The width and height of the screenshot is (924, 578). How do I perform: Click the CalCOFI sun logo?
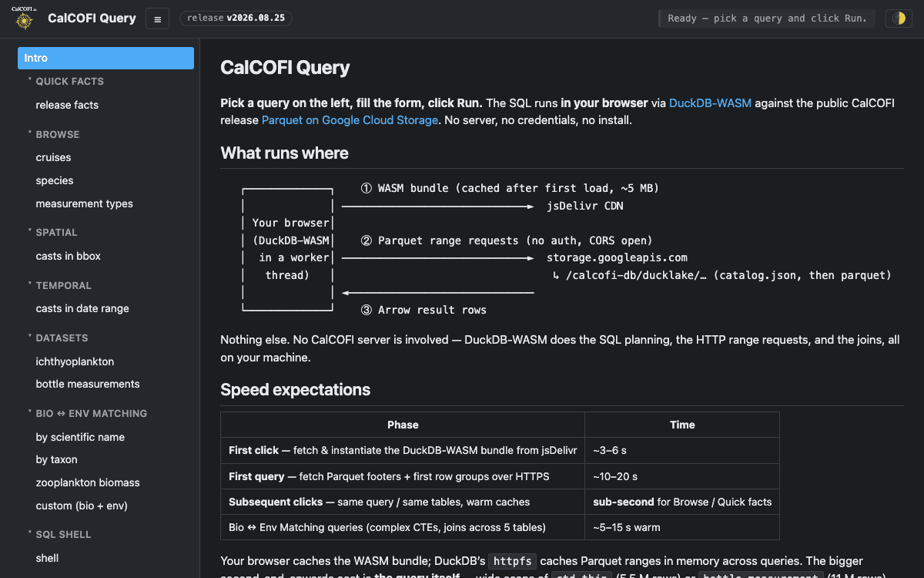(x=24, y=18)
